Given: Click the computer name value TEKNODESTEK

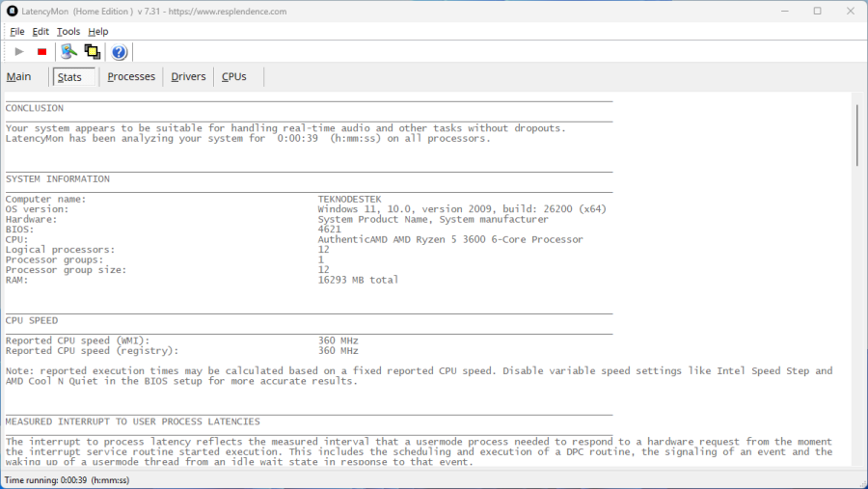Looking at the screenshot, I should pos(349,199).
